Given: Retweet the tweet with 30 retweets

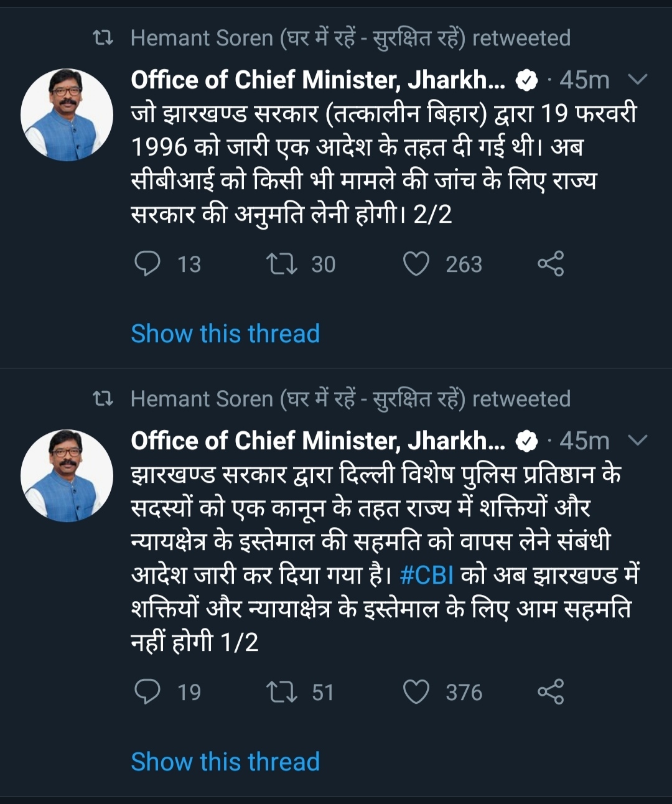Looking at the screenshot, I should click(281, 264).
